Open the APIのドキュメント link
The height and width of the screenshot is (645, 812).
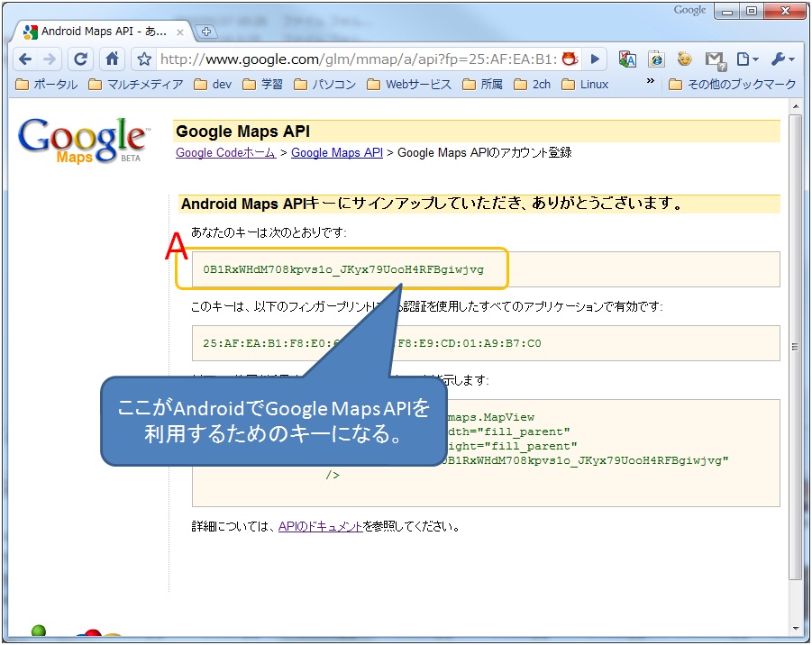pyautogui.click(x=321, y=526)
